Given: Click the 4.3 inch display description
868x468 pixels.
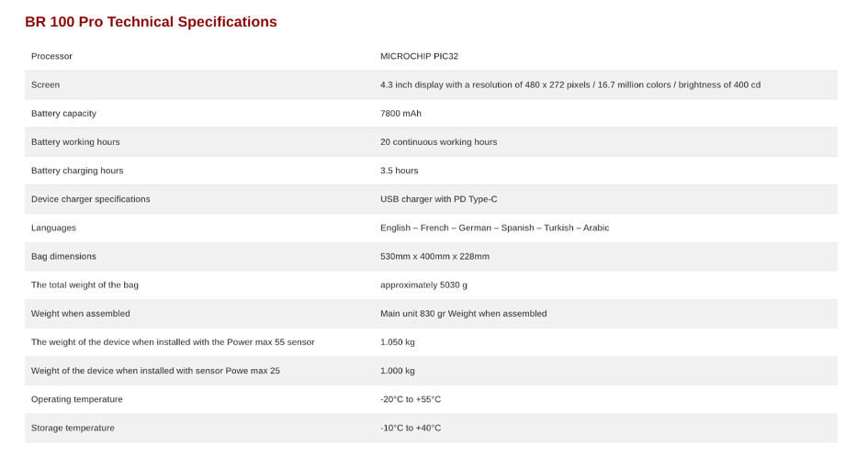Looking at the screenshot, I should point(570,84).
